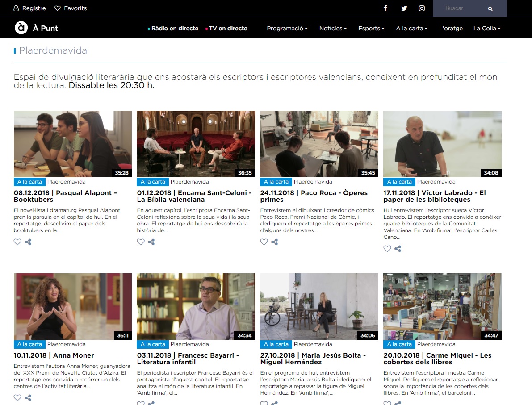Play the Pasqual Alapont Booktubers video thumbnail
532x405 pixels.
tap(73, 144)
